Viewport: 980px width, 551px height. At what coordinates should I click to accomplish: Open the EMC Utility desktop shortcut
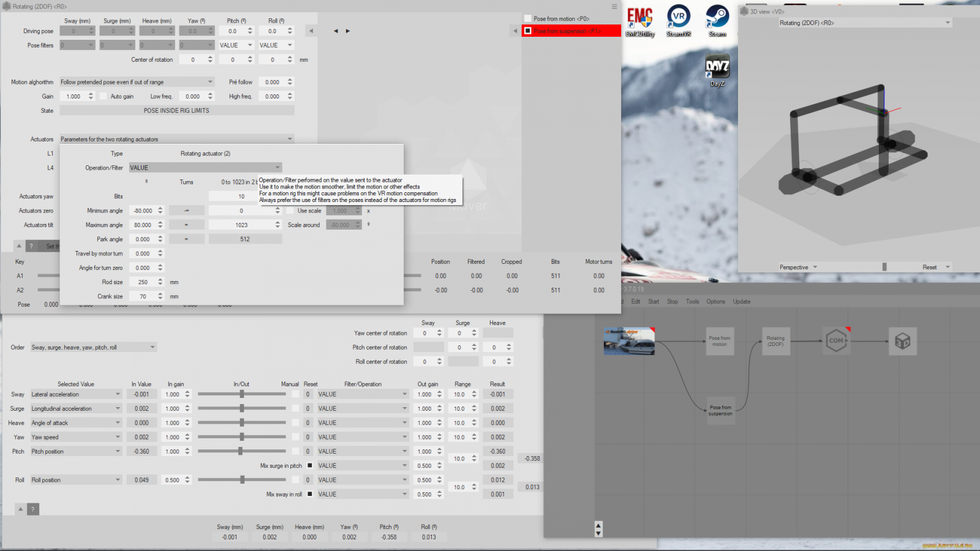(x=640, y=20)
